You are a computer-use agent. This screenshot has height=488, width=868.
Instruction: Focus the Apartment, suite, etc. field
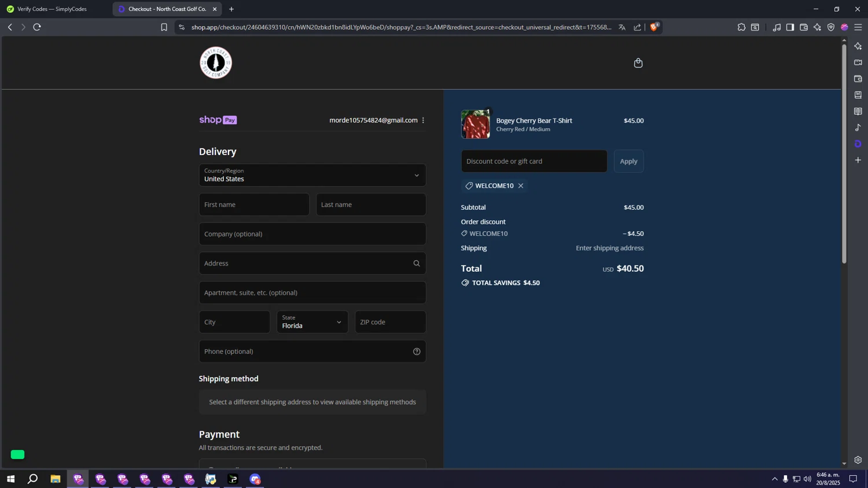point(312,293)
